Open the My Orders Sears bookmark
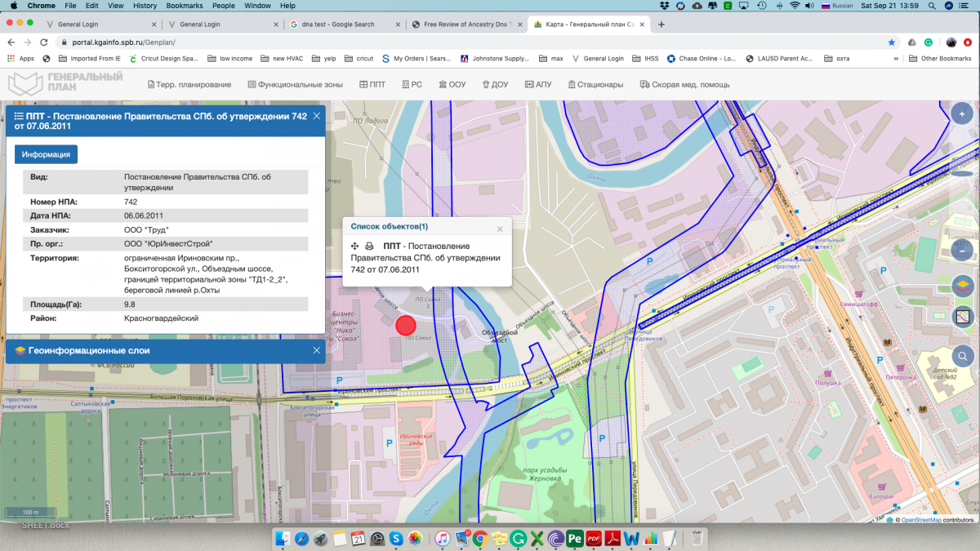The height and width of the screenshot is (551, 980). click(x=416, y=59)
